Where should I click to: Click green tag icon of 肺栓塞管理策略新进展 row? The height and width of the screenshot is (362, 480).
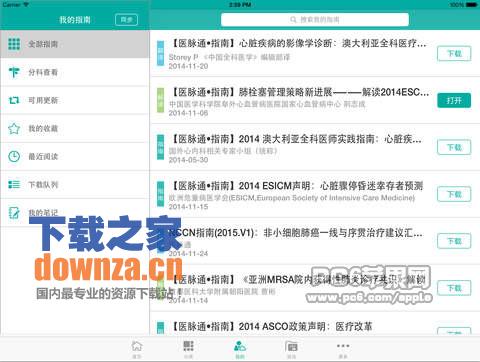(160, 100)
